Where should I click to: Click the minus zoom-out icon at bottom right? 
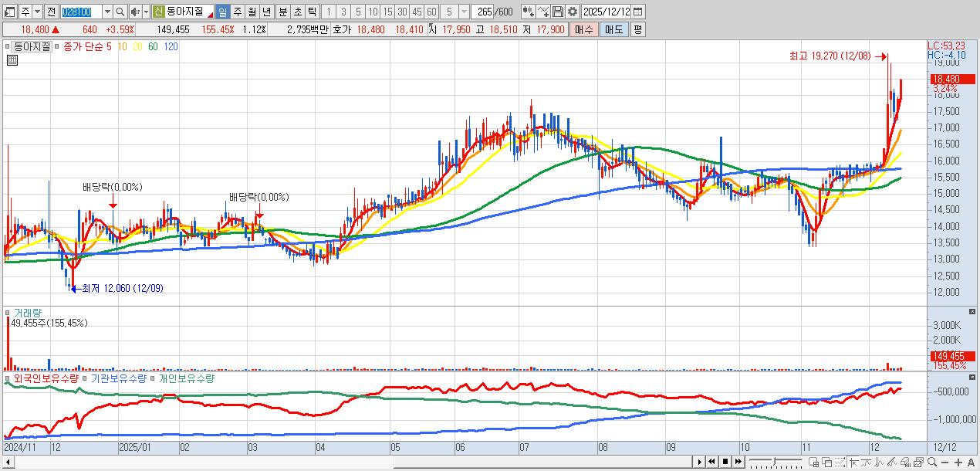[945, 463]
